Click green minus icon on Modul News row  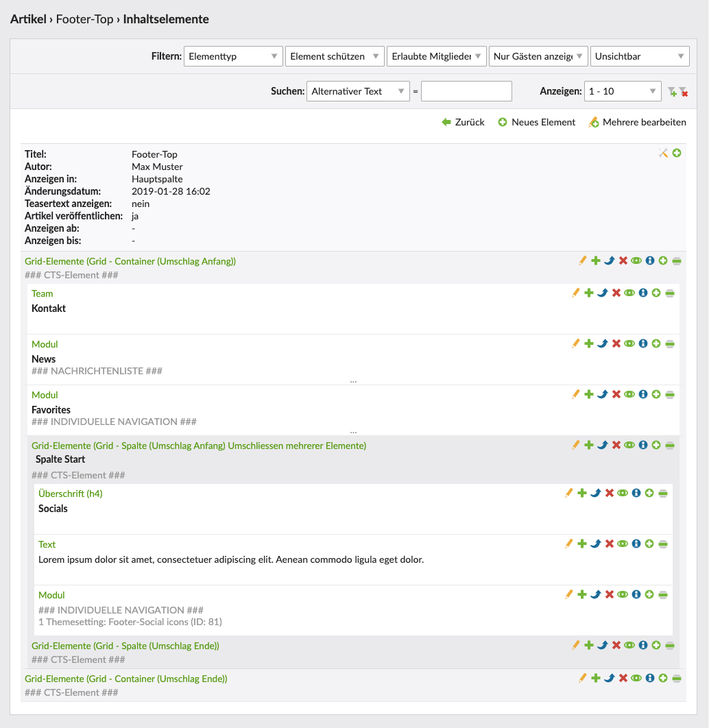click(670, 343)
